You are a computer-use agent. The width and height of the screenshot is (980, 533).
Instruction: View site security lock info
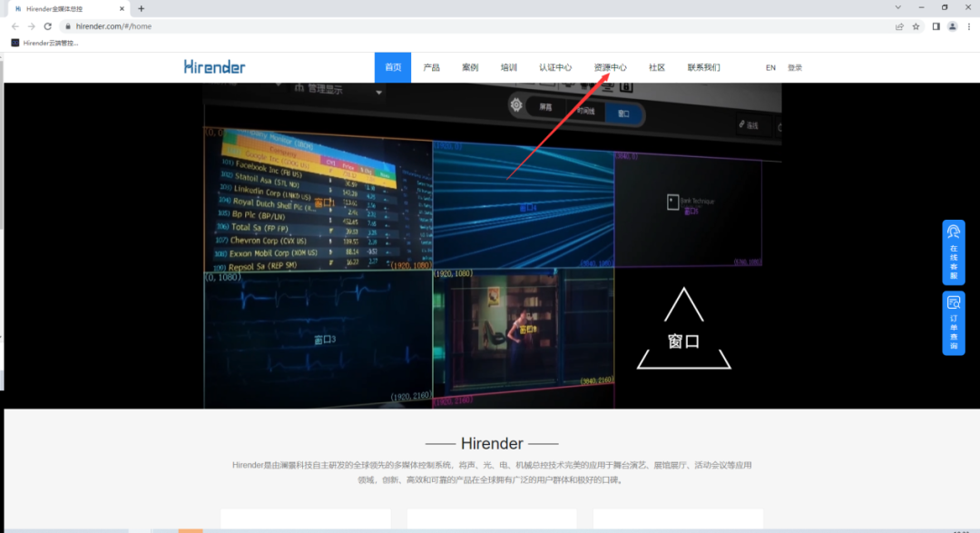pyautogui.click(x=67, y=26)
